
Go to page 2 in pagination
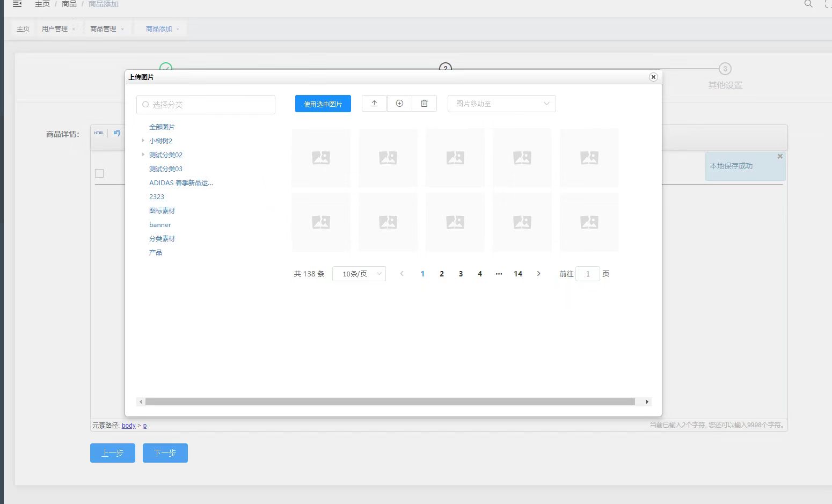point(442,274)
